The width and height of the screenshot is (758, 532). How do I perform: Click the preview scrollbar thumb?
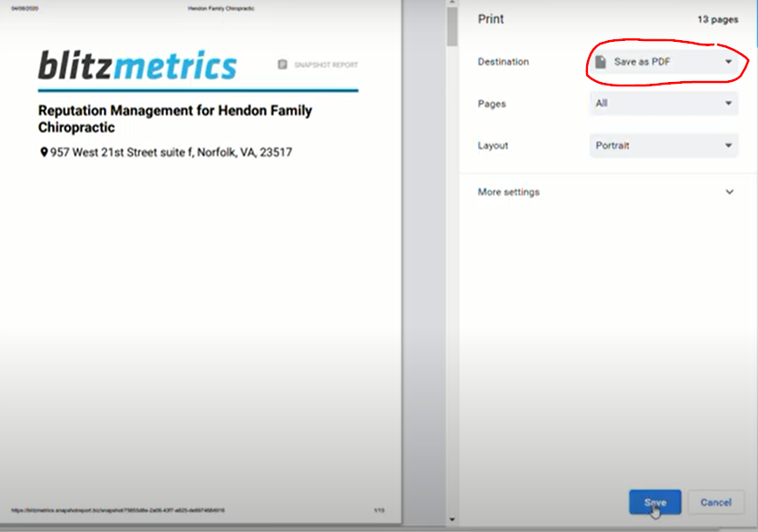point(452,26)
